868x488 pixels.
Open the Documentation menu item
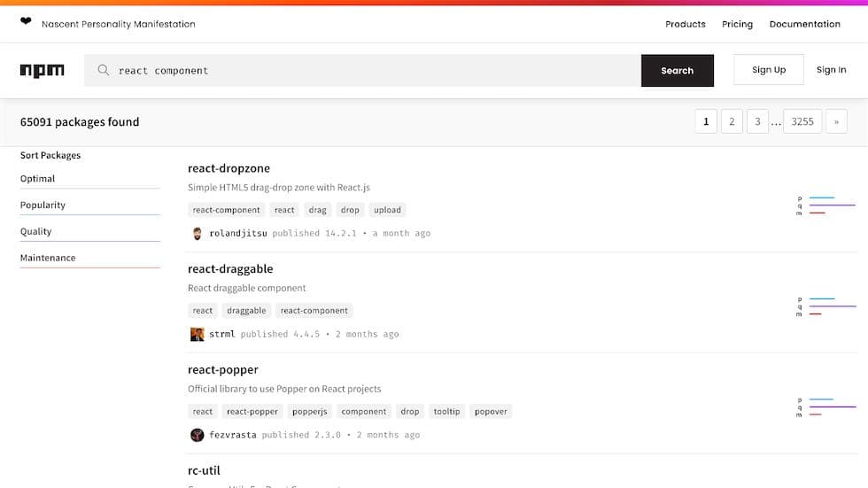(805, 24)
